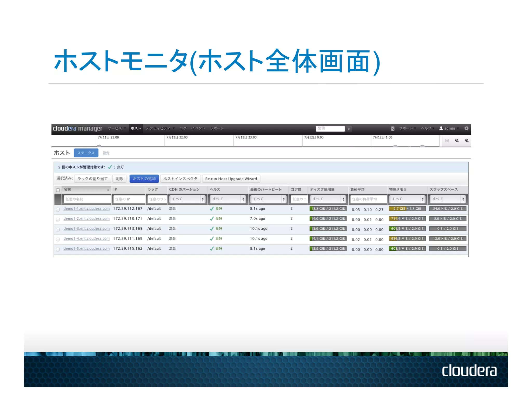Check the box for demo1-5.ent.cloudera.com
The height and width of the screenshot is (411, 532).
[x=58, y=249]
